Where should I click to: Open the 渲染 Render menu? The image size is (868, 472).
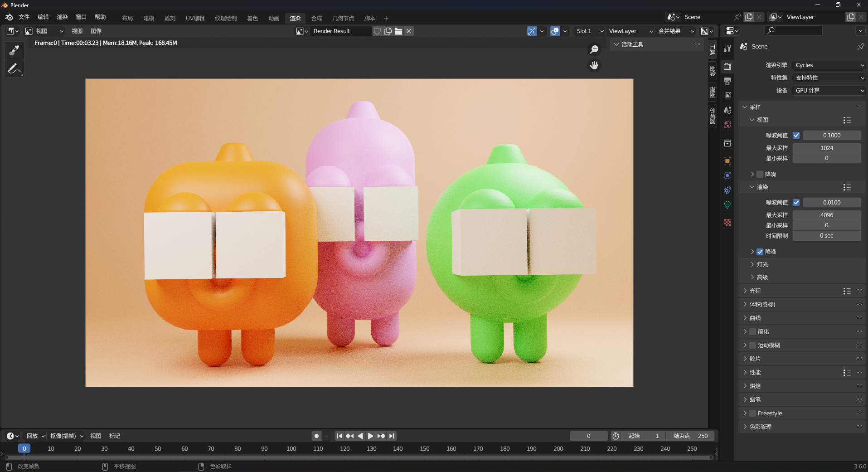(62, 17)
